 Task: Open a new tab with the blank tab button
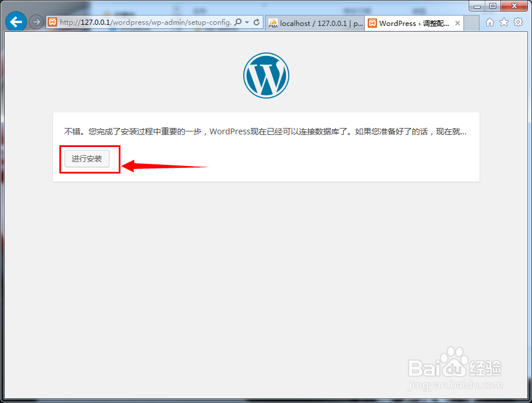pyautogui.click(x=471, y=23)
